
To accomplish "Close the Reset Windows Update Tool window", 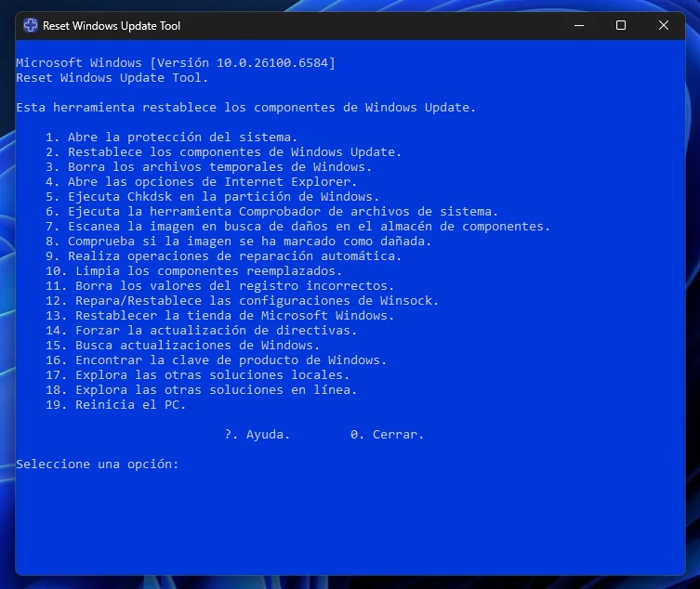I will 664,25.
